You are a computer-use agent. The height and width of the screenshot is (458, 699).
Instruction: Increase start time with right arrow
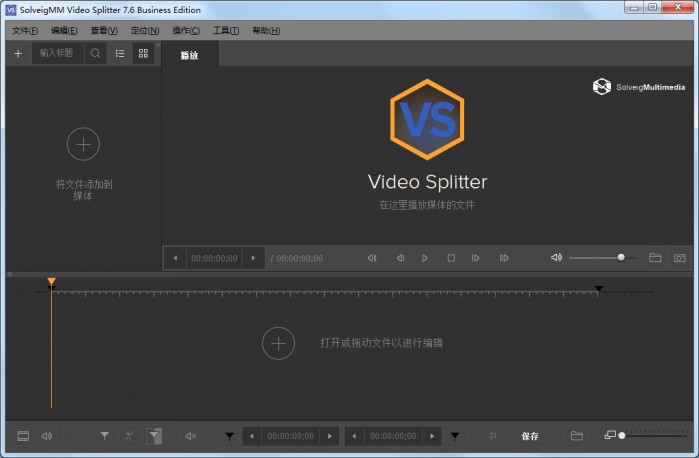(x=330, y=436)
